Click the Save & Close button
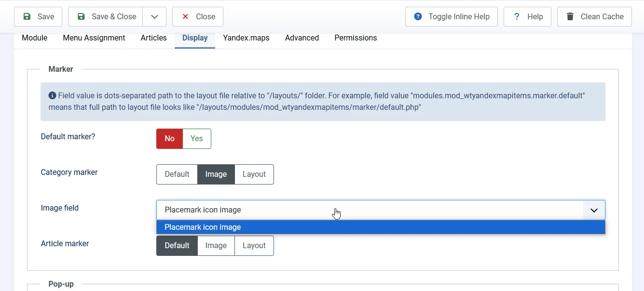Screen dimensions: 644x291 coord(106,16)
